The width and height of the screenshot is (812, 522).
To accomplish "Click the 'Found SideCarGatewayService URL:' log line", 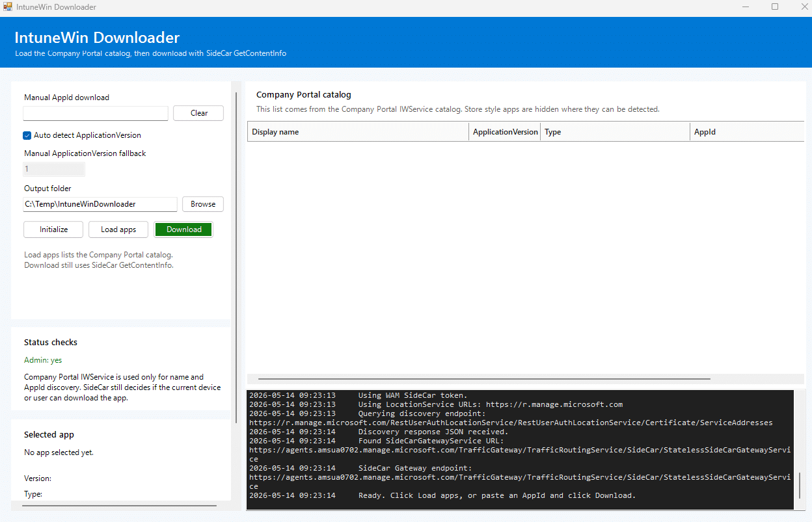I will [377, 441].
